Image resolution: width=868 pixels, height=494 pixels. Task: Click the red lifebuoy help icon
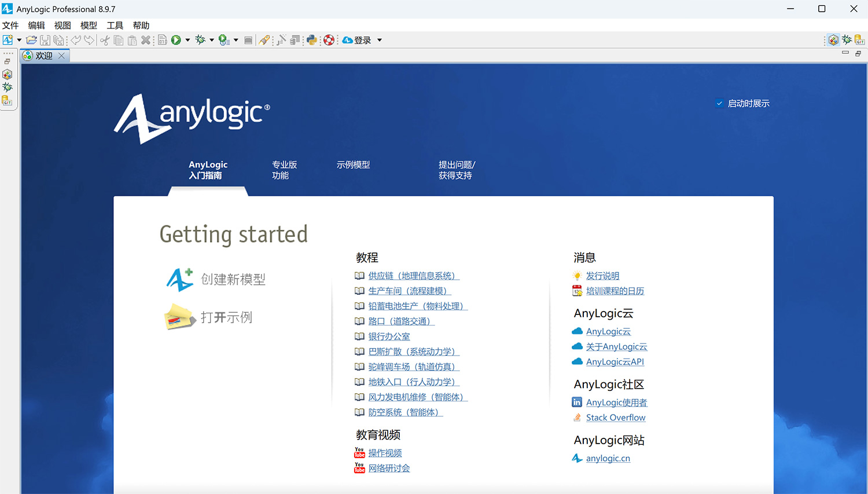(329, 40)
